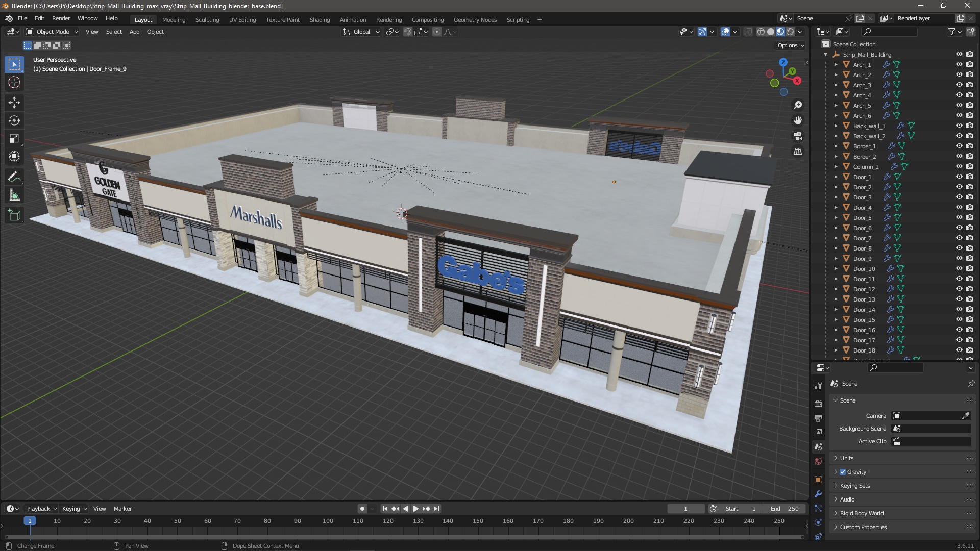Disable Column_1 in renders camera icon
This screenshot has width=980, height=551.
[x=970, y=166]
